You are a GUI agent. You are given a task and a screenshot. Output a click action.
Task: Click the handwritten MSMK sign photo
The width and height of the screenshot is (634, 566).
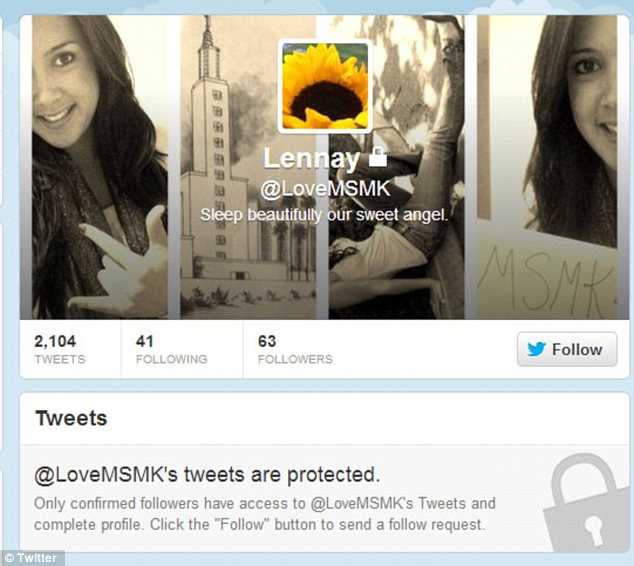pyautogui.click(x=547, y=167)
